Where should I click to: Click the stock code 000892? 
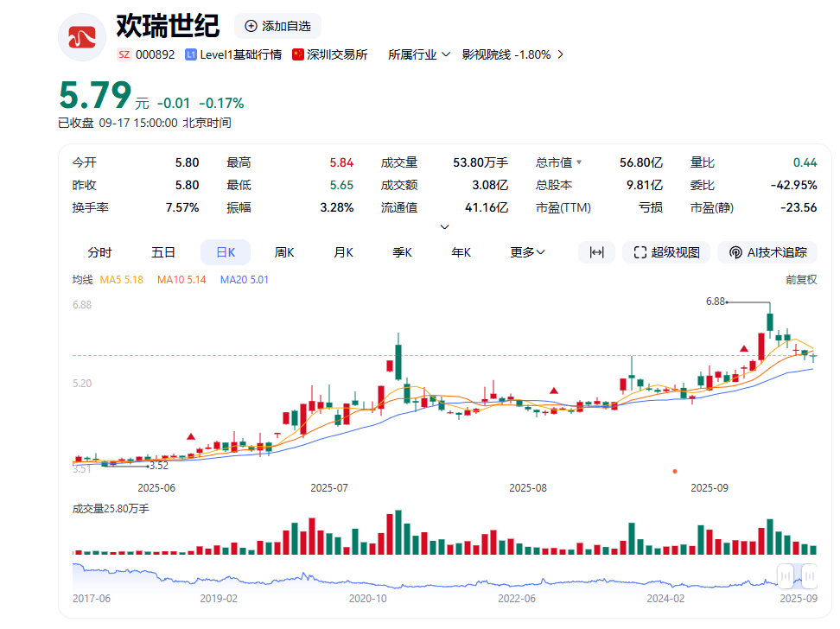coord(156,54)
